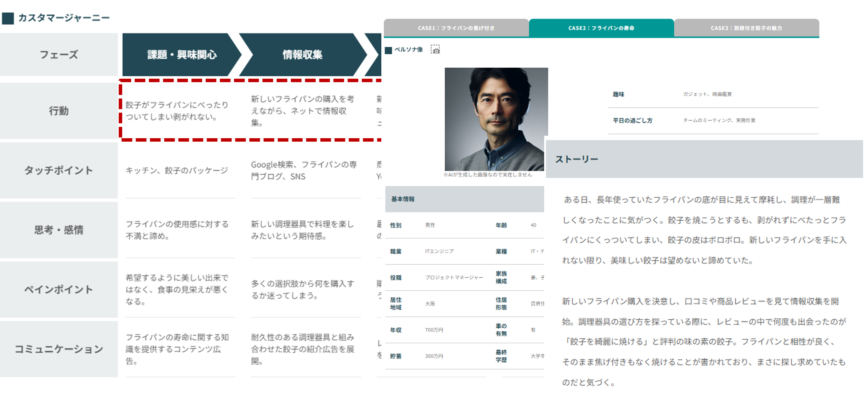Click square marker beside ペルソナ像 heading

tap(388, 50)
